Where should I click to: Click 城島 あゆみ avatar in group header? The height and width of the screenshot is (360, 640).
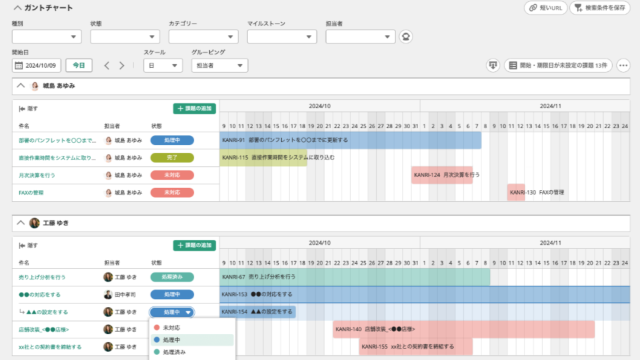[35, 86]
